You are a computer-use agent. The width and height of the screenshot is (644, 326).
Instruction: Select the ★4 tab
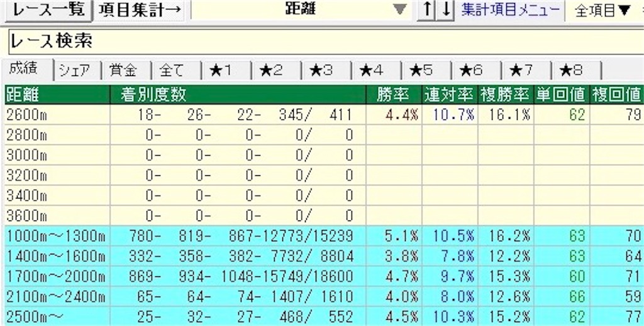[x=377, y=71]
